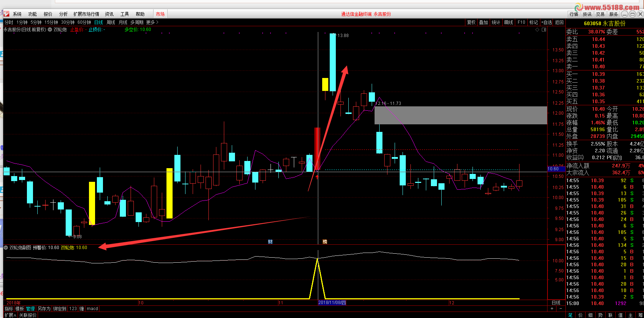Open the 扩展市场行情 menu
Viewport: 644px width, 318px height.
point(86,14)
